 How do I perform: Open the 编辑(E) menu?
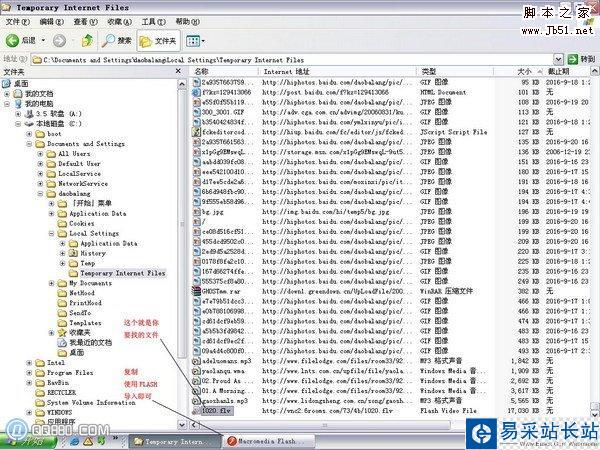coord(52,22)
